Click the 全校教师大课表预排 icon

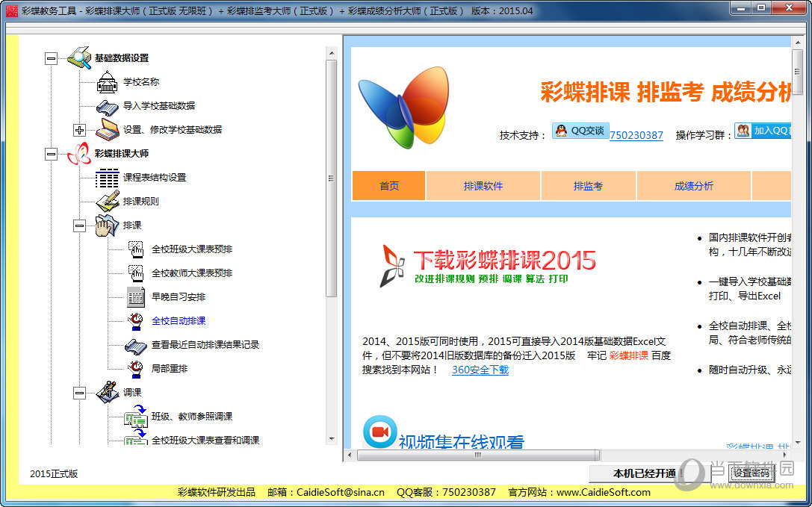[136, 273]
